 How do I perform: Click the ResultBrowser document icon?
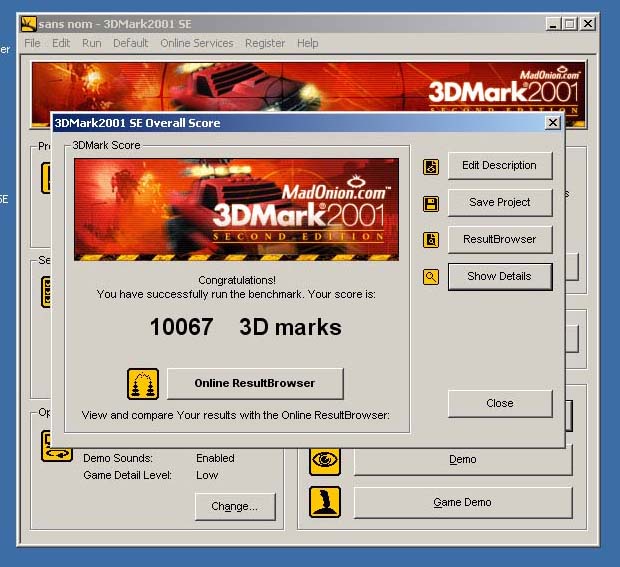[431, 240]
